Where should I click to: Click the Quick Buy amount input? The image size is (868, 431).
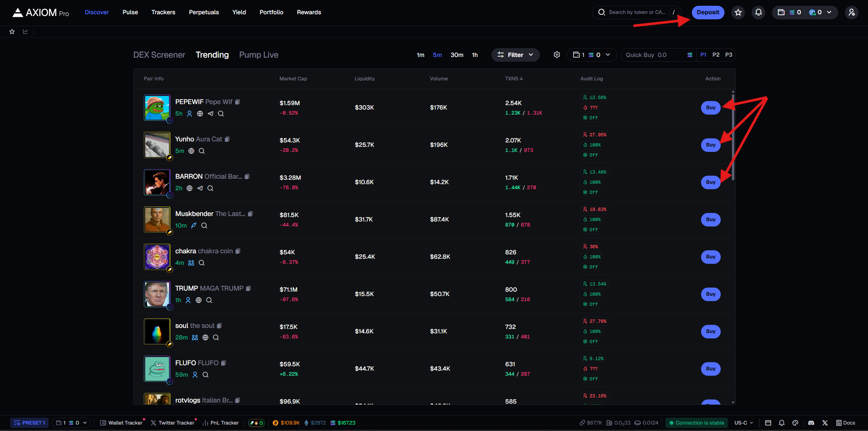(x=658, y=55)
